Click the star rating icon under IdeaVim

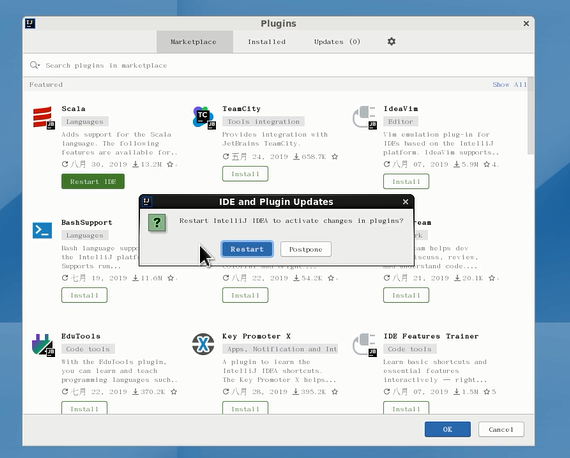click(487, 164)
